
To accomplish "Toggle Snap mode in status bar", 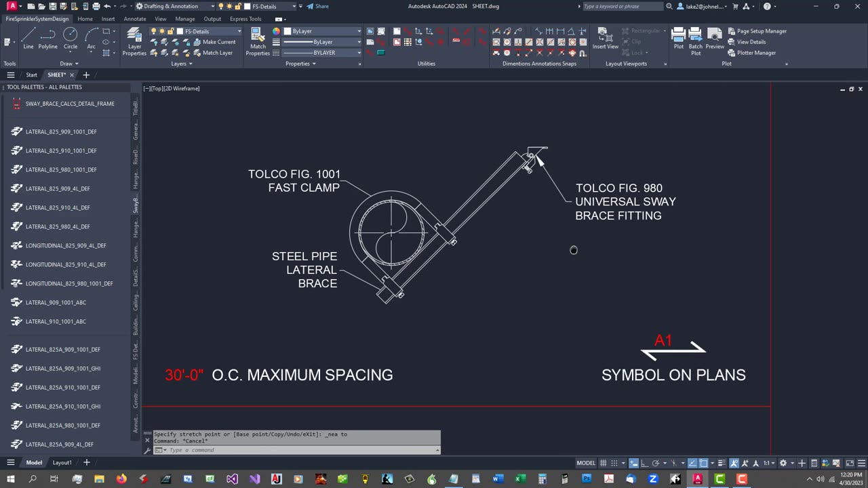I will pyautogui.click(x=614, y=463).
